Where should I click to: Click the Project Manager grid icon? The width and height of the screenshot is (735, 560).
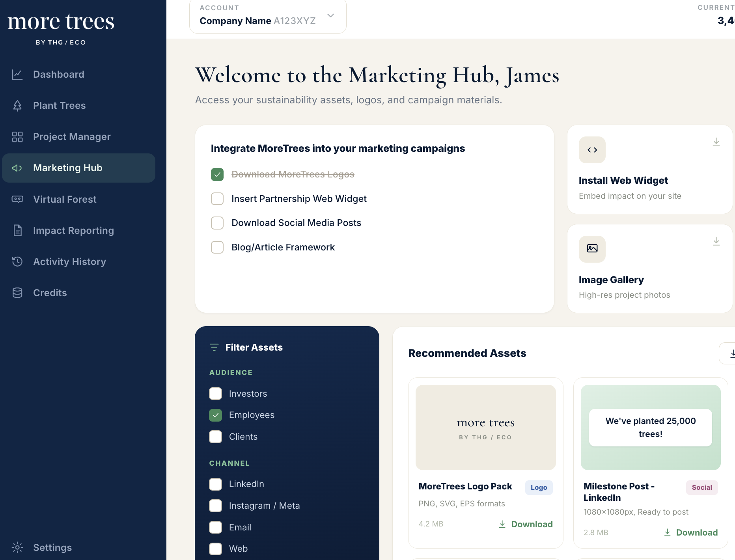point(17,136)
